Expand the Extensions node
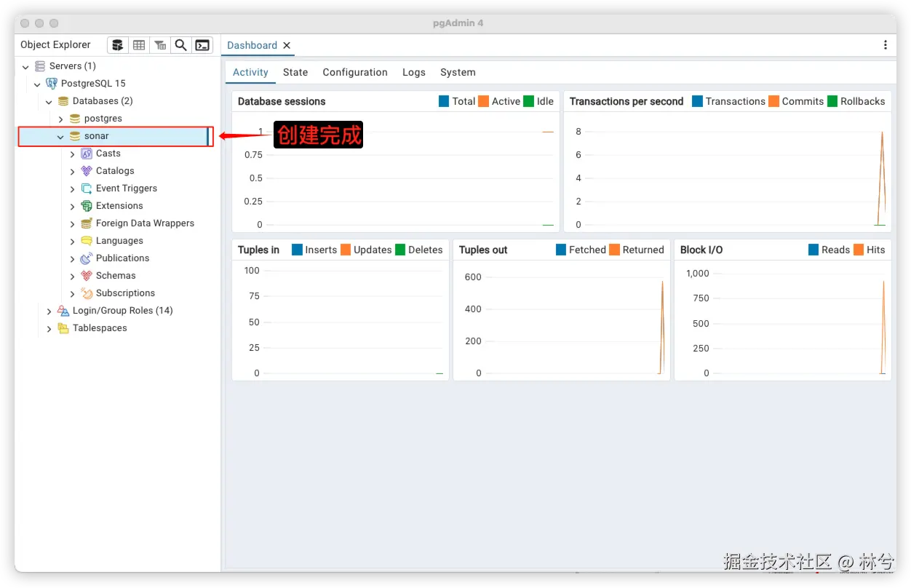This screenshot has width=911, height=588. 73,206
